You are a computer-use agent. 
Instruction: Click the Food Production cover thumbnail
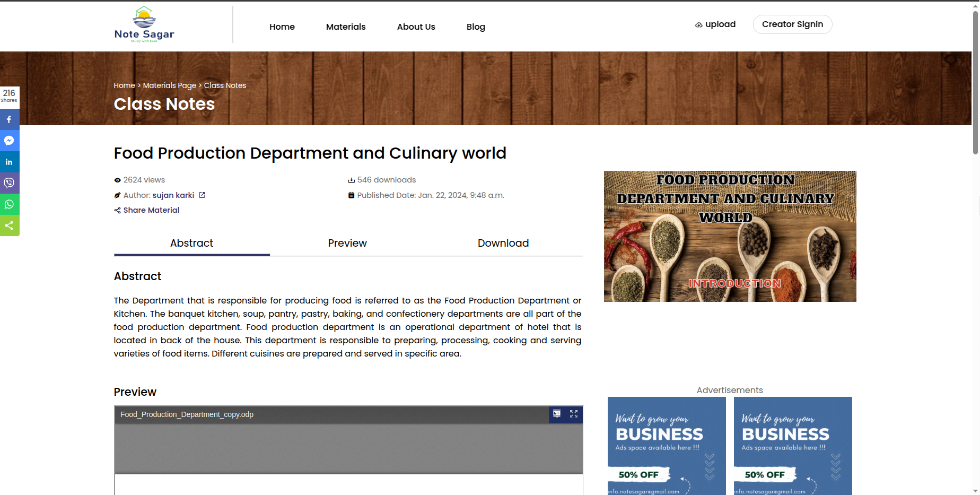coord(730,236)
